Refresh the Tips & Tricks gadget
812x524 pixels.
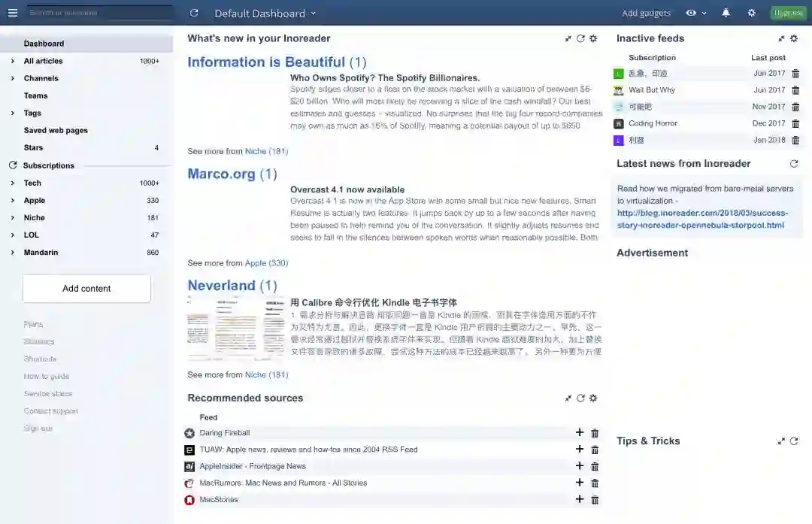coord(794,441)
